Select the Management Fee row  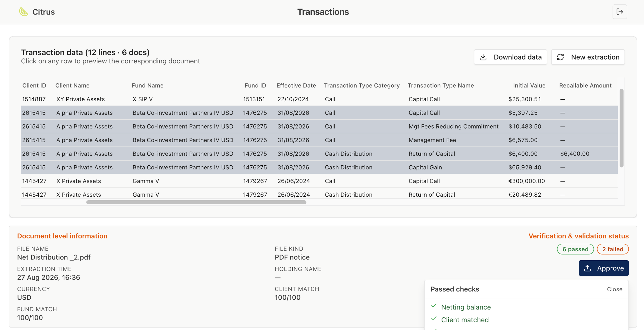(319, 140)
